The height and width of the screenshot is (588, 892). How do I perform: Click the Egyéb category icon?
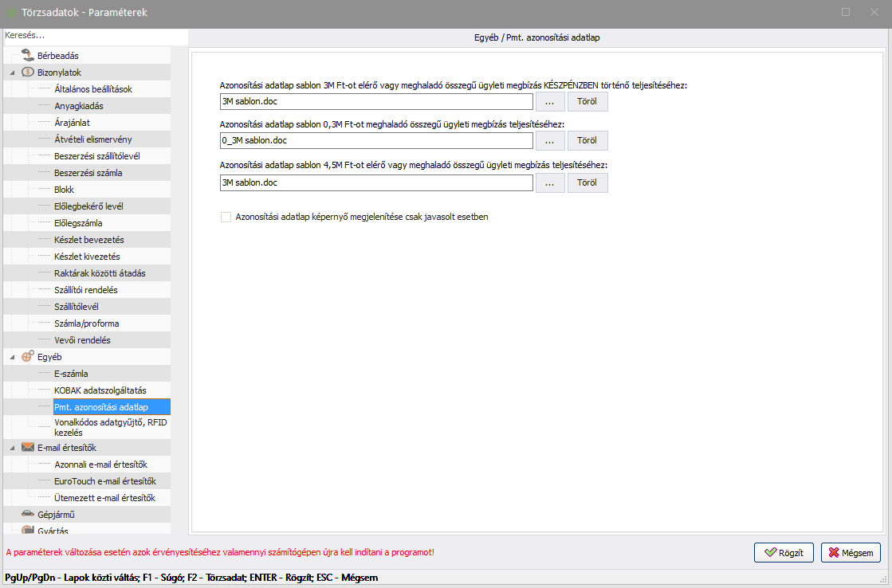[x=27, y=357]
